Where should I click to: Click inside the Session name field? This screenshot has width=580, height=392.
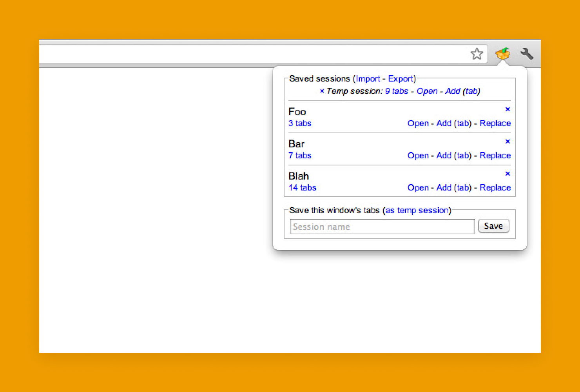(381, 226)
